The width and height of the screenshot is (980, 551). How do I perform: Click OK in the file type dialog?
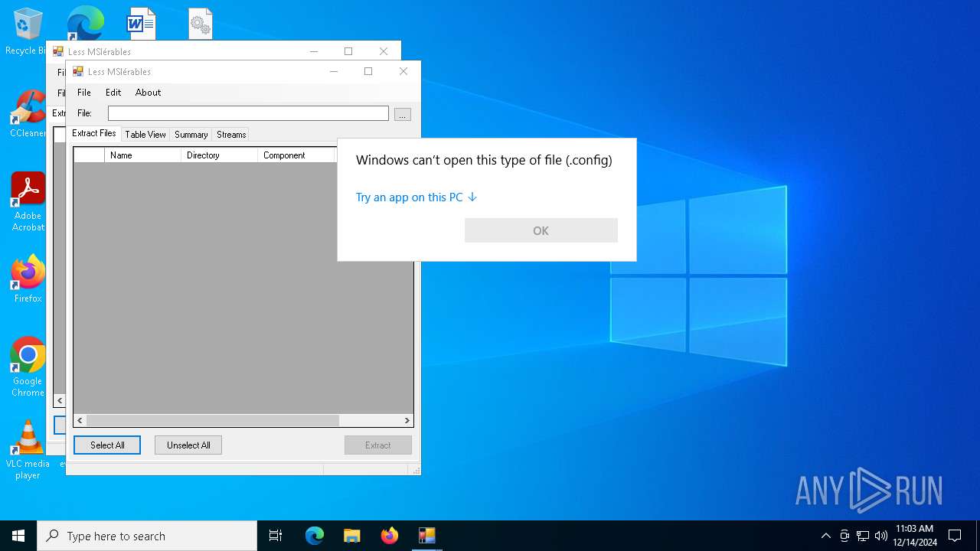541,230
